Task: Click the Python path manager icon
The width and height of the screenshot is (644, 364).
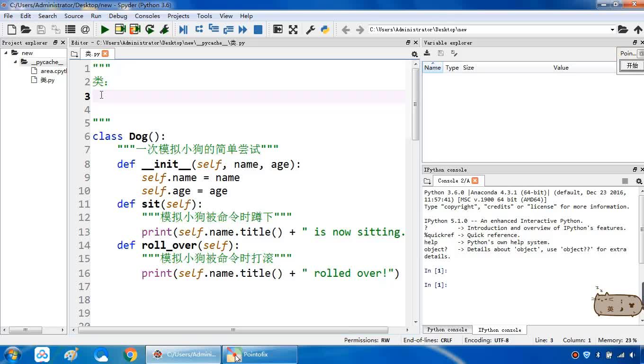Action: click(325, 30)
